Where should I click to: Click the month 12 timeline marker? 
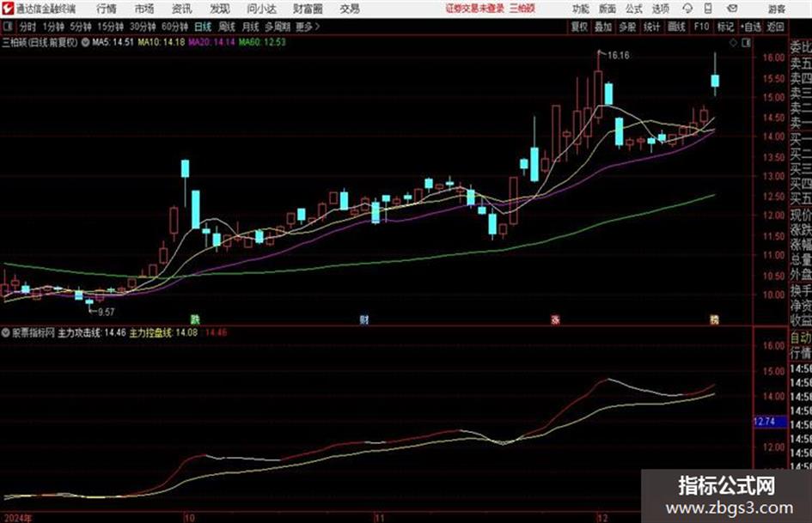point(601,518)
